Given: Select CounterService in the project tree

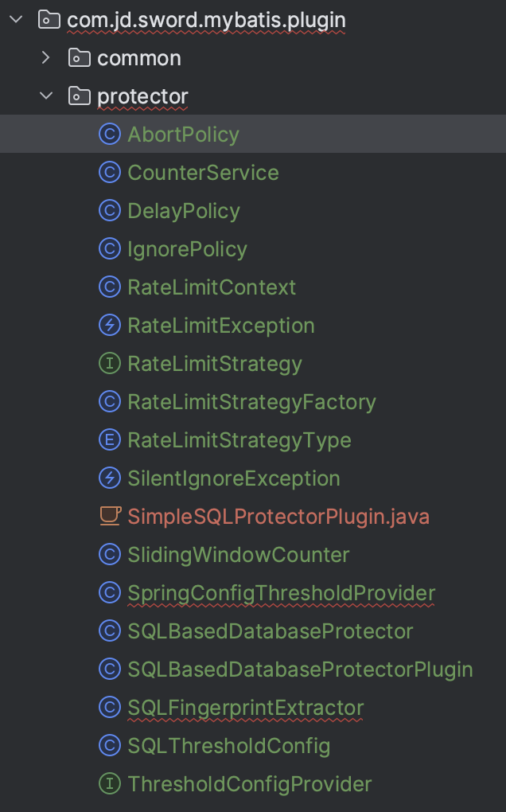Looking at the screenshot, I should [203, 173].
